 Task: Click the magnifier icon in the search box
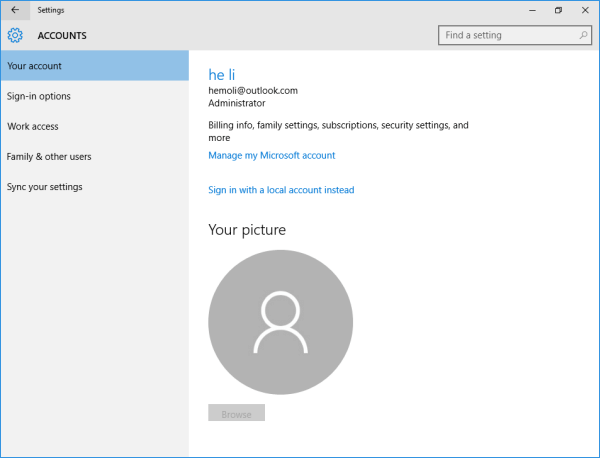[584, 35]
